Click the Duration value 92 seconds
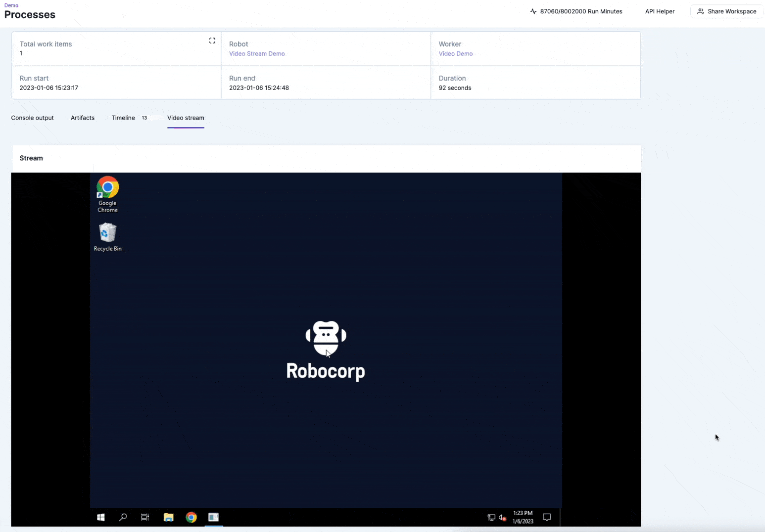This screenshot has width=765, height=532. pyautogui.click(x=455, y=88)
